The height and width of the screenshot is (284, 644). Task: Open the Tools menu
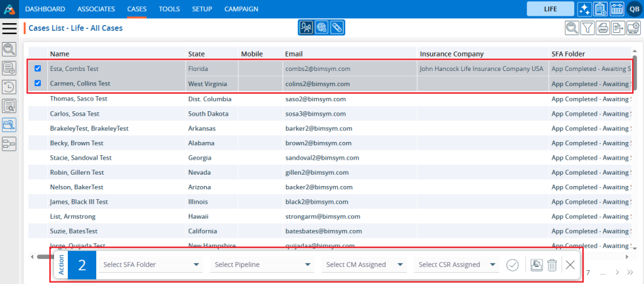169,9
